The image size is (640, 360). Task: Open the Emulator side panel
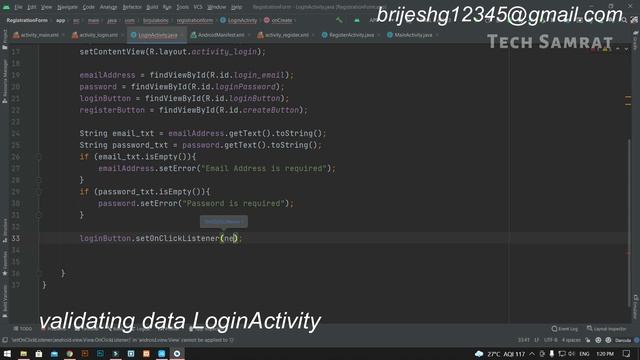(x=636, y=306)
